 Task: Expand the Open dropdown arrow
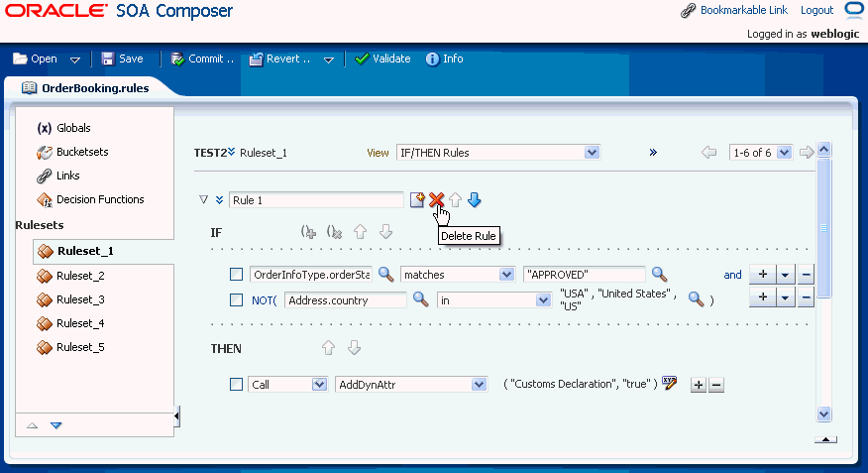(x=75, y=59)
